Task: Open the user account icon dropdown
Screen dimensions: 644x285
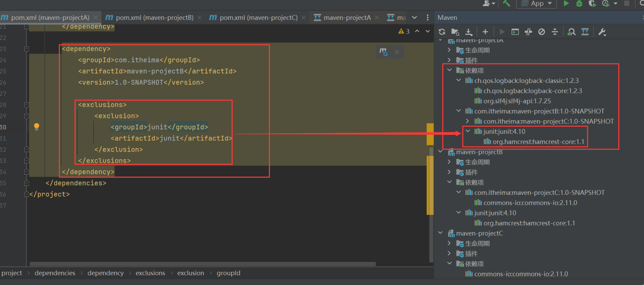Action: pos(489,3)
